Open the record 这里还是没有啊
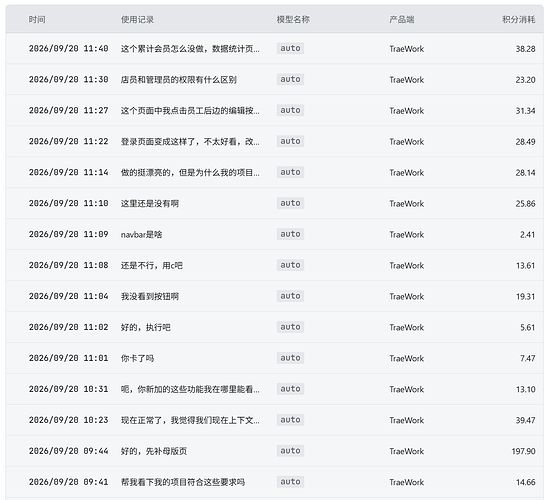 pos(150,203)
